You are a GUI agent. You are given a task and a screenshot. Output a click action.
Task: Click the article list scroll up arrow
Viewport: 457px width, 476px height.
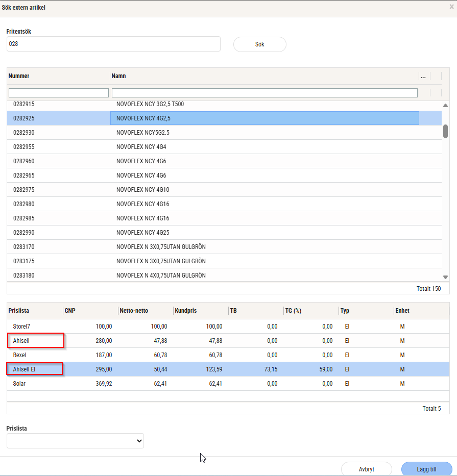click(445, 106)
